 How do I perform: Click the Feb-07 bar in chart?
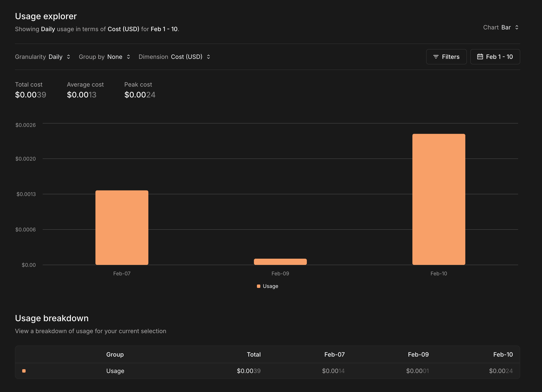122,227
